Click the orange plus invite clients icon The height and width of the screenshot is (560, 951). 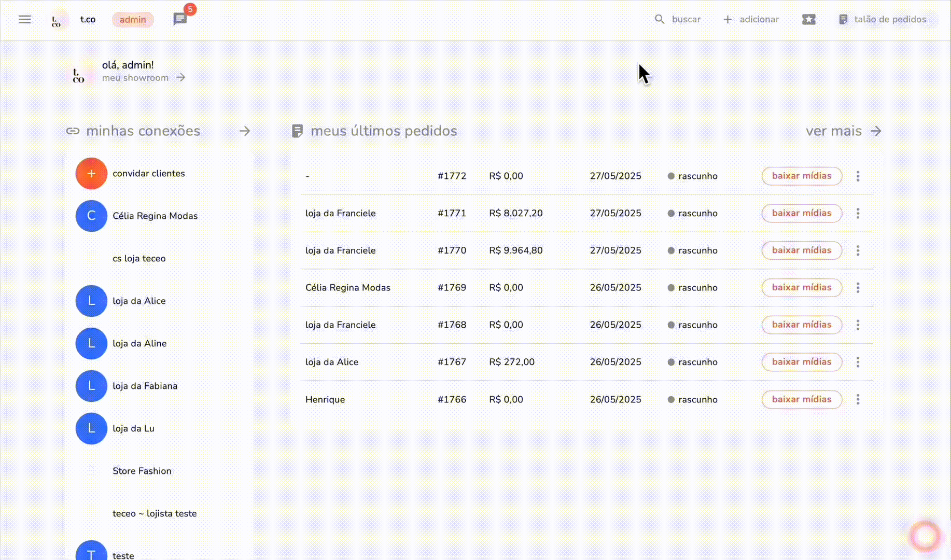91,174
